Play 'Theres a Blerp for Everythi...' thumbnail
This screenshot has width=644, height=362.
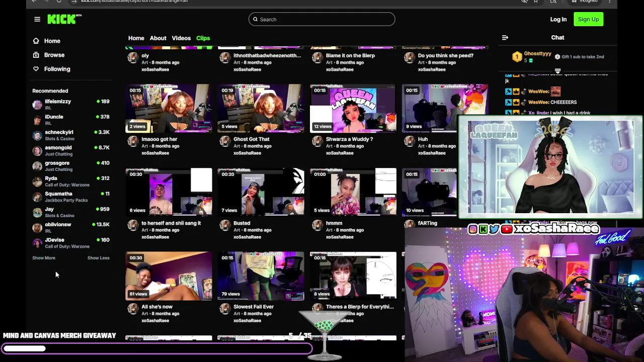[353, 276]
